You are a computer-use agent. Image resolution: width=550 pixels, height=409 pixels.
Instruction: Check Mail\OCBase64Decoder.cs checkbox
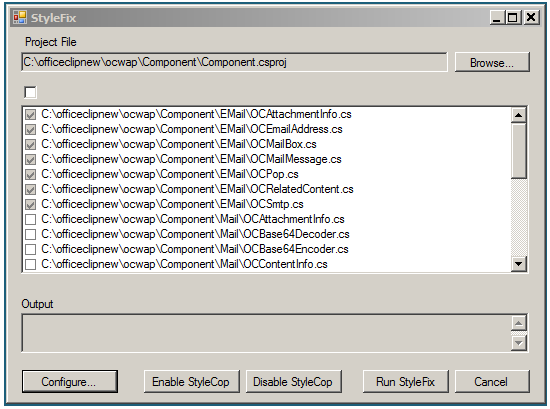pyautogui.click(x=31, y=234)
